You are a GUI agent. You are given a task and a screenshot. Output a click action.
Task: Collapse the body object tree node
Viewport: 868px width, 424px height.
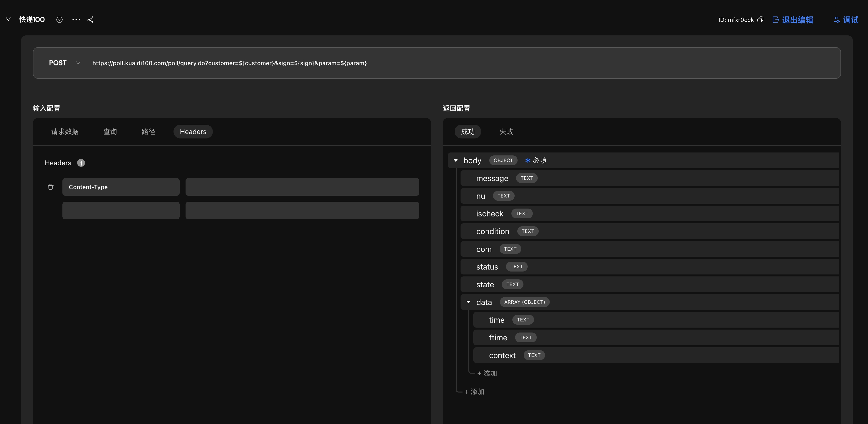coord(456,161)
